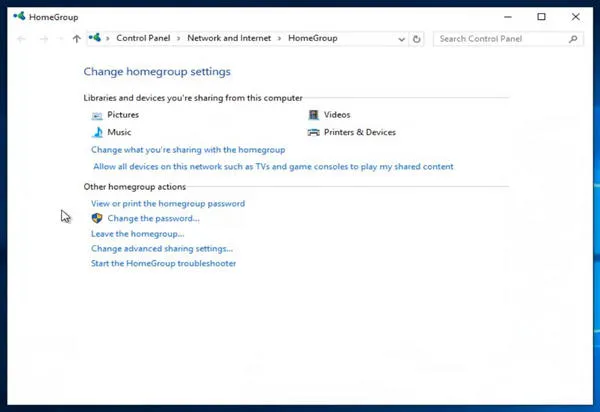This screenshot has width=600, height=412.
Task: Open Network and Internet breadcrumb
Action: 229,38
